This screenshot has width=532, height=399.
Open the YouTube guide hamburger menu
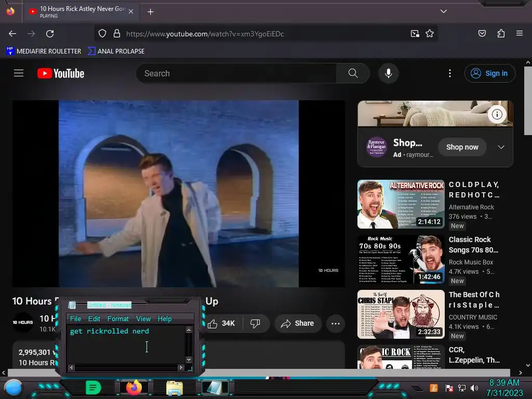coord(19,73)
